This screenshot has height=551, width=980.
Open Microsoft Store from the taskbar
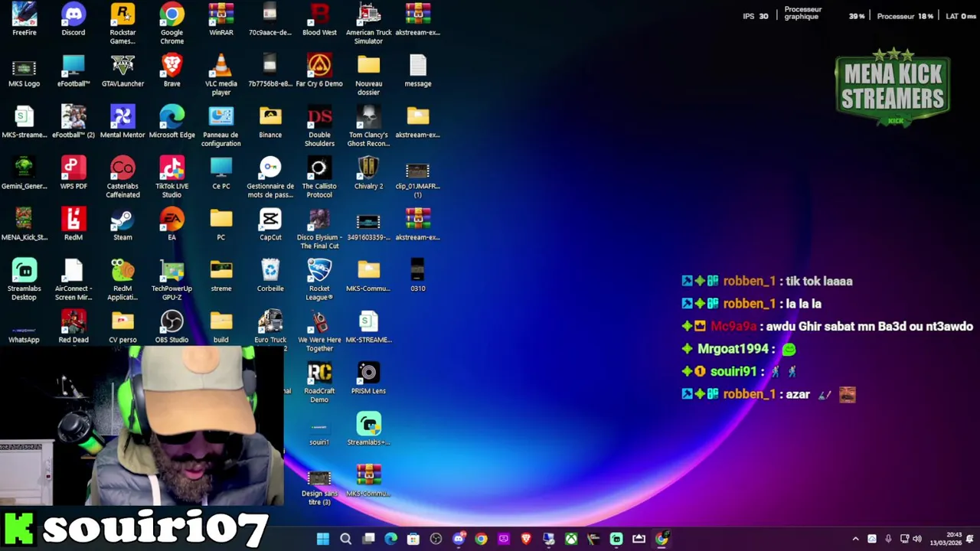tap(413, 539)
